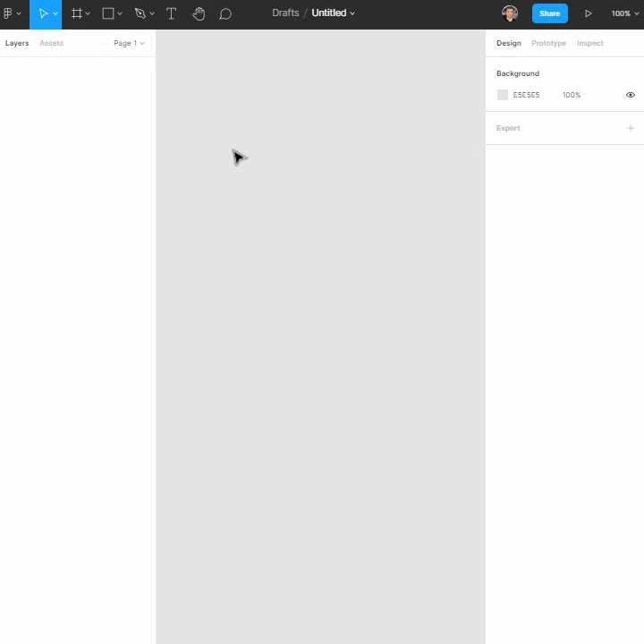Toggle background visibility eye icon
Screen dimensions: 644x644
tap(630, 95)
